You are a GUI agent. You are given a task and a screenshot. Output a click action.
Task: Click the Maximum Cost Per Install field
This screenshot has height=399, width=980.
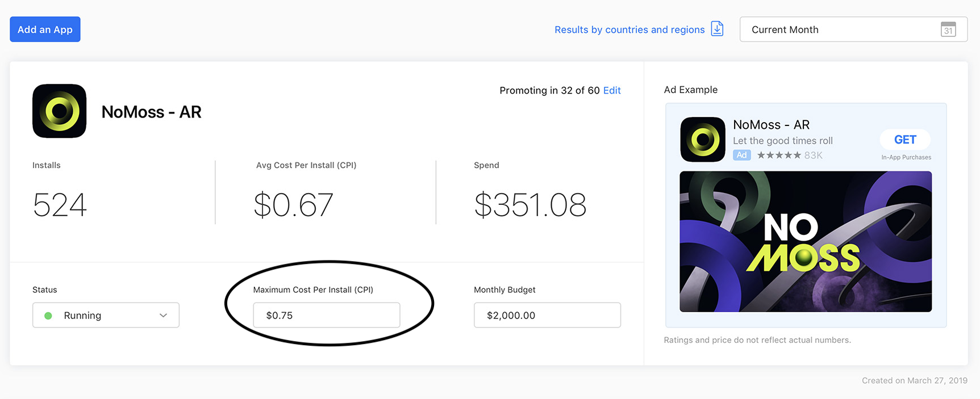(x=326, y=315)
